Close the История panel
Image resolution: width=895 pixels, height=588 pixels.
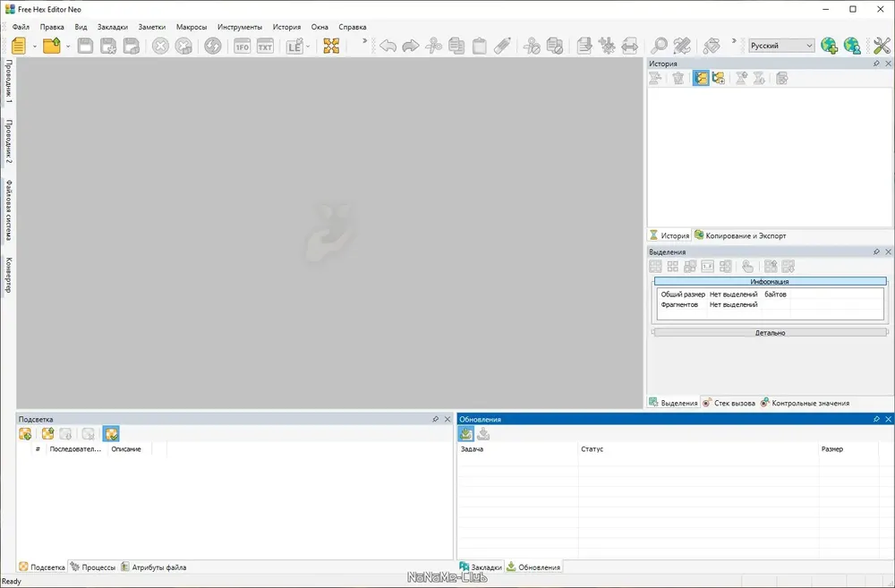(888, 64)
